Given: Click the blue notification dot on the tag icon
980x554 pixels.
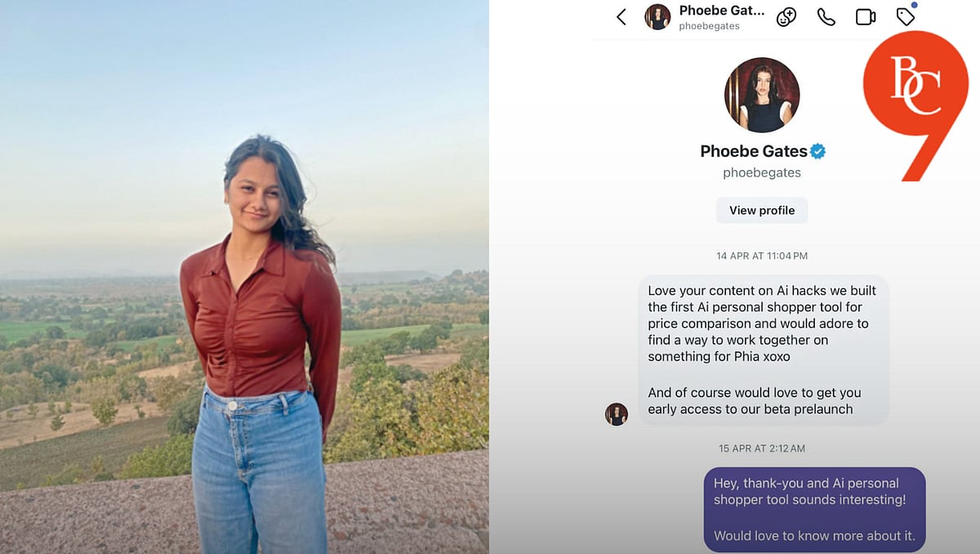Looking at the screenshot, I should click(x=915, y=5).
